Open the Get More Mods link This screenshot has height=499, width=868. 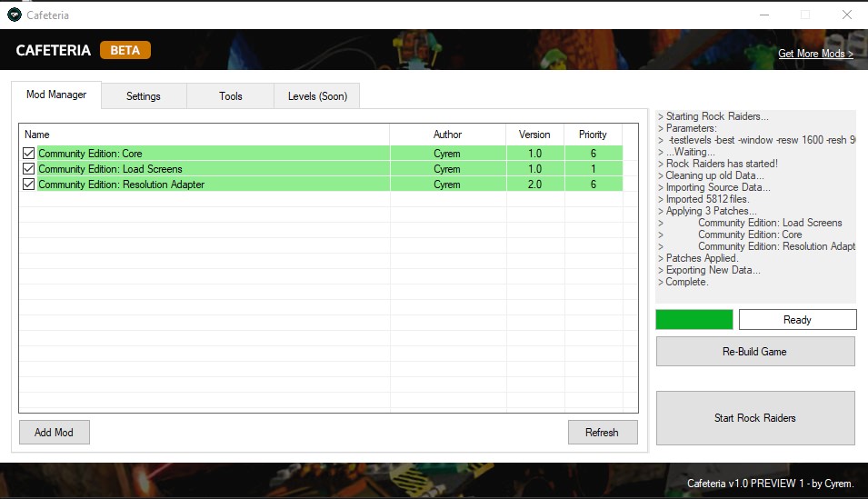[815, 54]
